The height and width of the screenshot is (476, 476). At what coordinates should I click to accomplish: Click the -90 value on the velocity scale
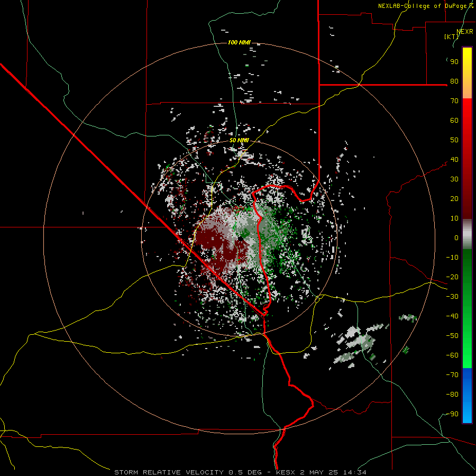452,414
